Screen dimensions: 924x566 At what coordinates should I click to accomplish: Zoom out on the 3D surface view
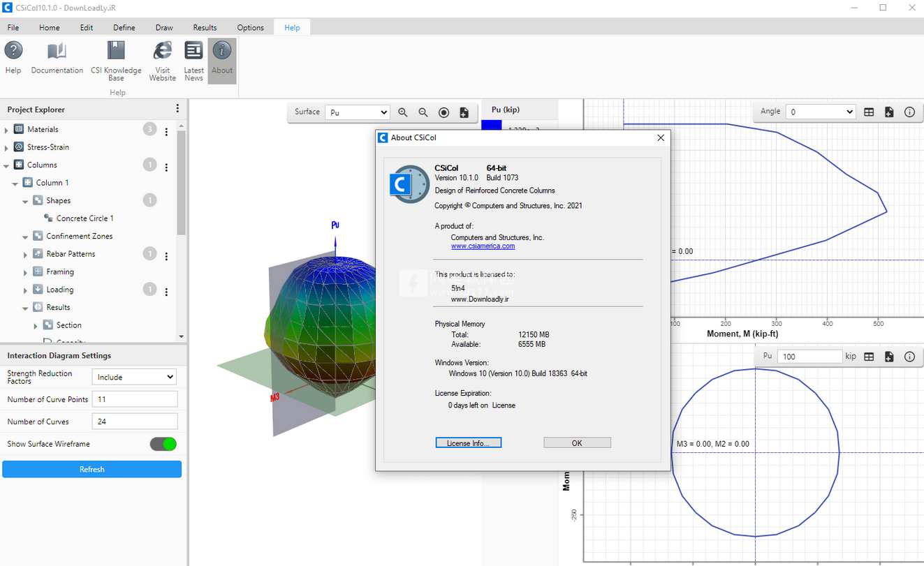(423, 112)
